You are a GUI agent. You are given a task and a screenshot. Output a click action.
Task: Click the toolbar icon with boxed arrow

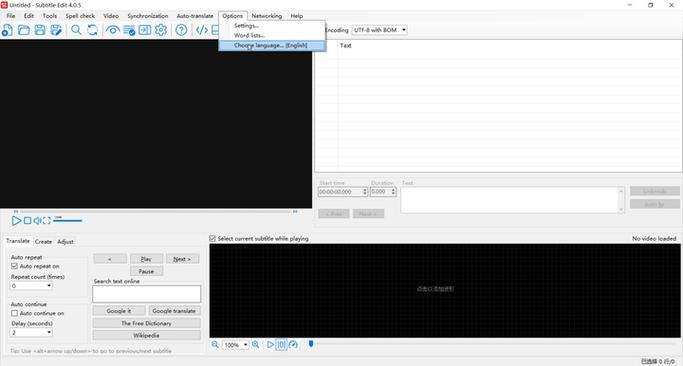pos(145,30)
